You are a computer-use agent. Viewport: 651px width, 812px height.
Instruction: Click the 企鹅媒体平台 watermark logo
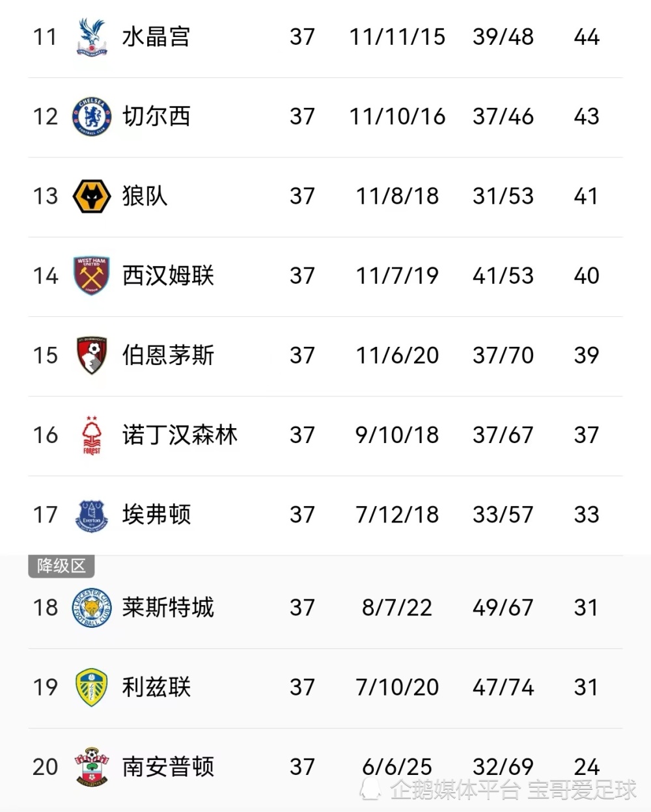point(371,790)
